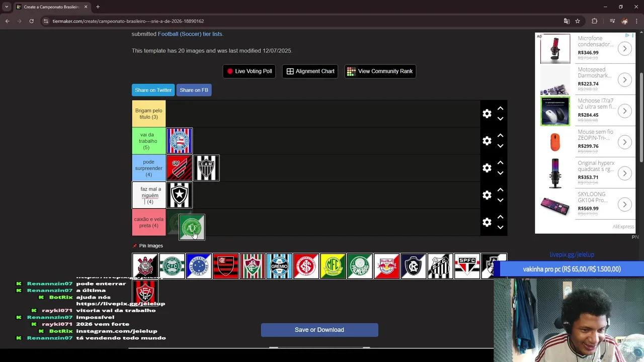Click the green vai da trabalho tier label
This screenshot has height=362, width=644.
pyautogui.click(x=149, y=141)
